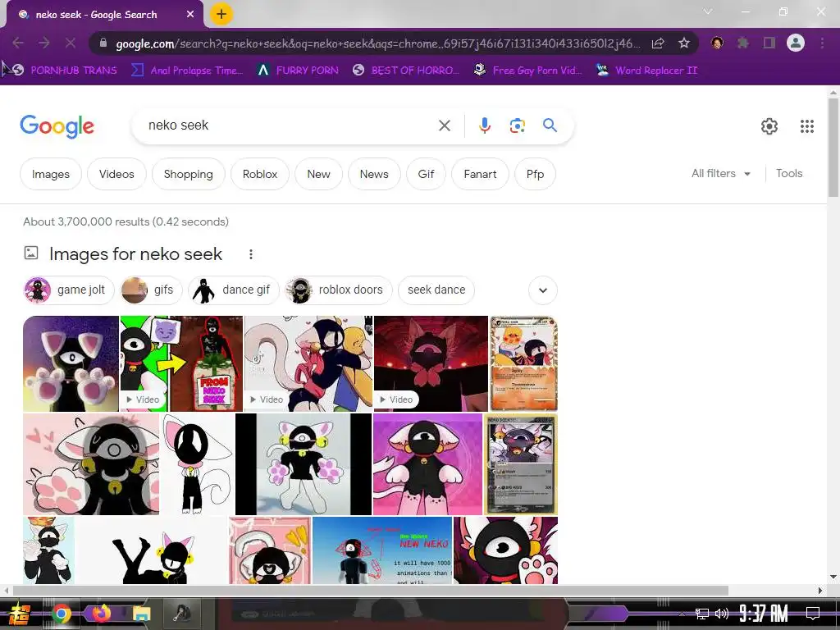Image resolution: width=840 pixels, height=630 pixels.
Task: Choose the gifs suggestion chip
Action: (x=151, y=290)
